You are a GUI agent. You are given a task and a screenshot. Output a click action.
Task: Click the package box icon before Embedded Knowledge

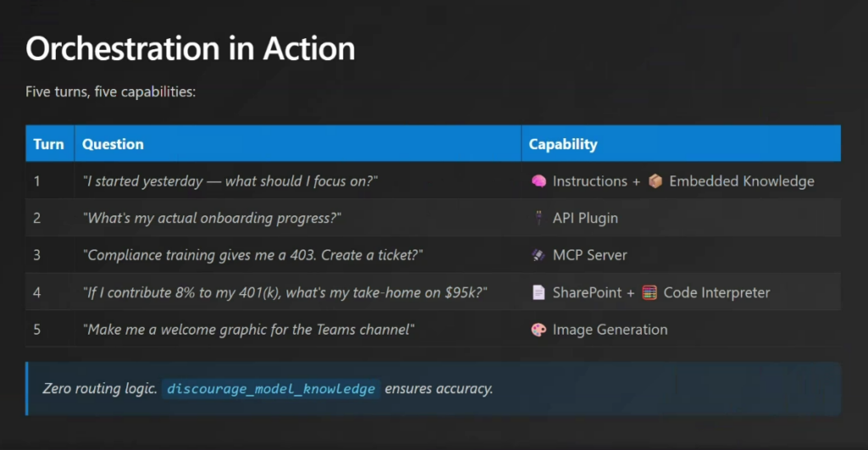pos(655,181)
